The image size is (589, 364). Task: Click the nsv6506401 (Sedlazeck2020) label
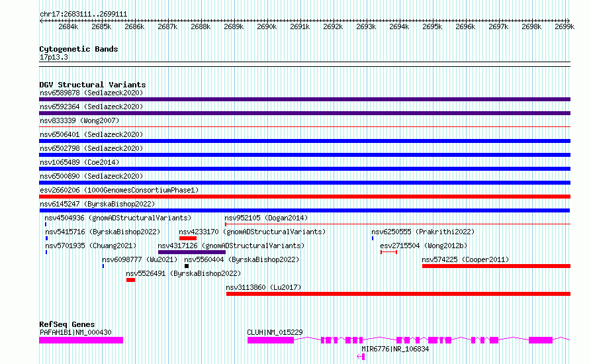(x=91, y=134)
